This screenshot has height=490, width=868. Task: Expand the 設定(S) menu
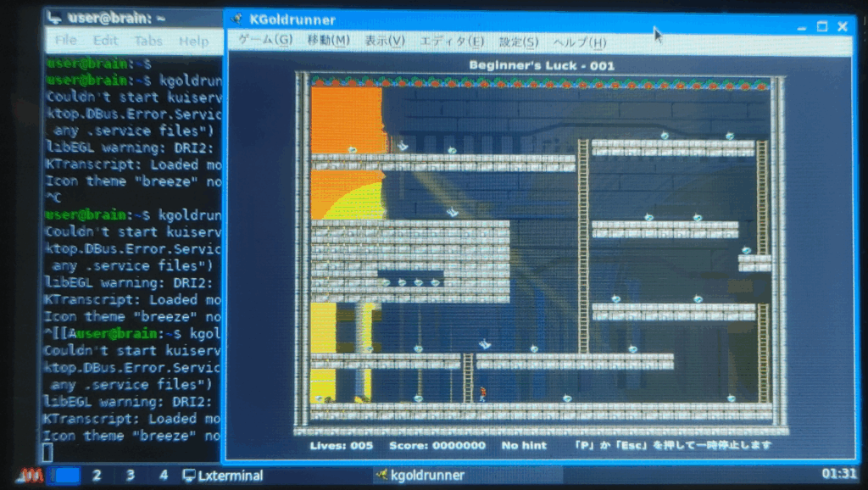pos(518,42)
